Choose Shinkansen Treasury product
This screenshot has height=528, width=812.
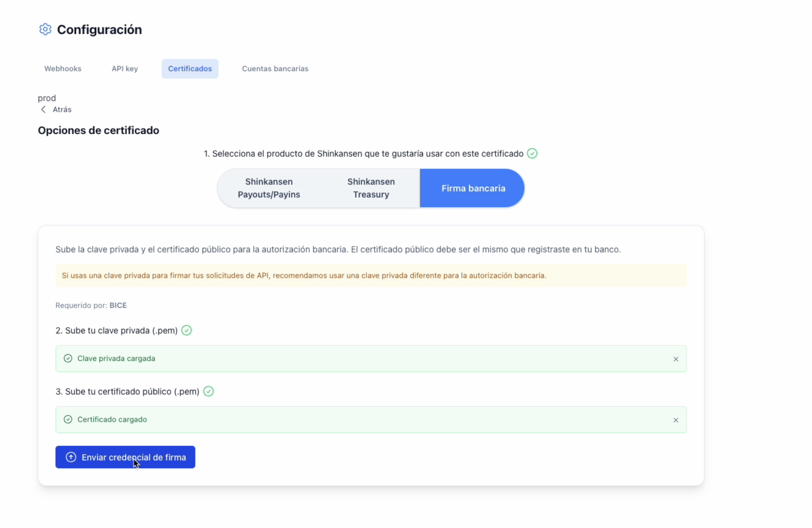(371, 188)
